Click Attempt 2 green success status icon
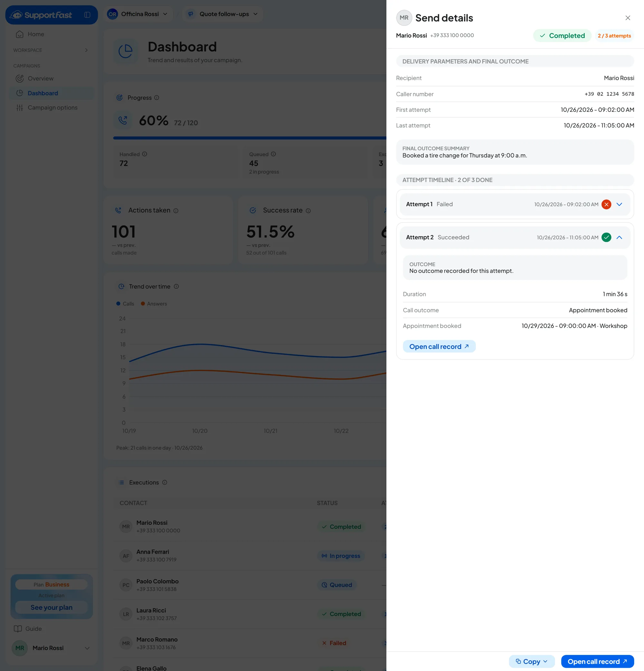This screenshot has width=644, height=671. (x=606, y=237)
